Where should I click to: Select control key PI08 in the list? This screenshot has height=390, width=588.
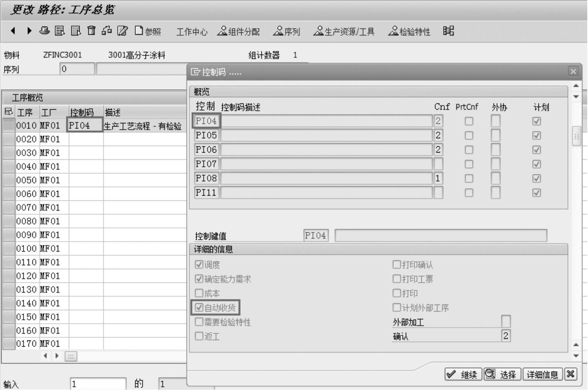pyautogui.click(x=206, y=178)
